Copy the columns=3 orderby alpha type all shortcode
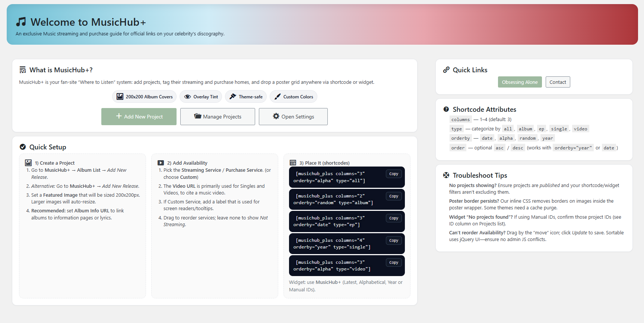Screen dimensions: 644x323 394,174
